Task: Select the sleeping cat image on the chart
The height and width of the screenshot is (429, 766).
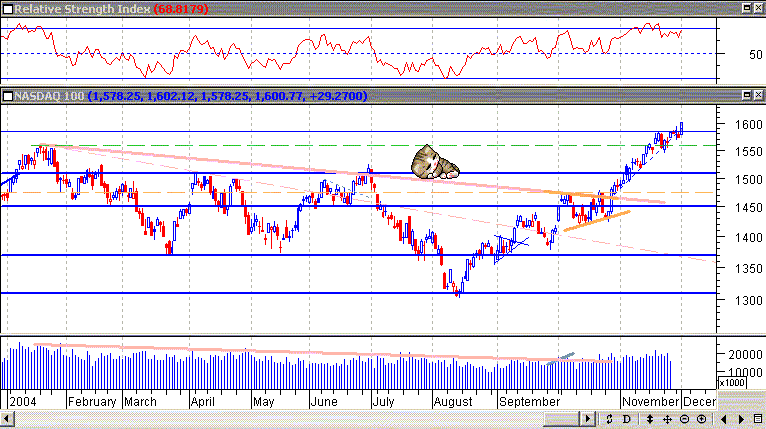Action: [435, 162]
